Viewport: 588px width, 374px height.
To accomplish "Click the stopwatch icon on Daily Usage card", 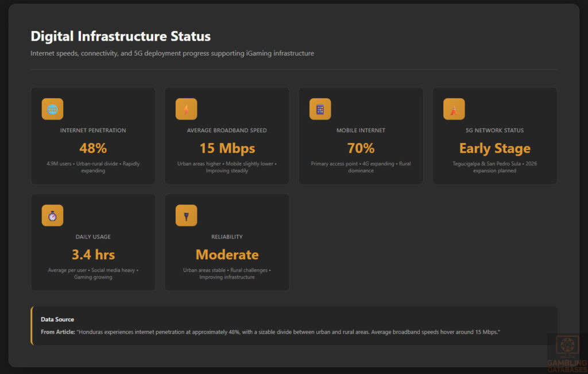I will (x=52, y=215).
